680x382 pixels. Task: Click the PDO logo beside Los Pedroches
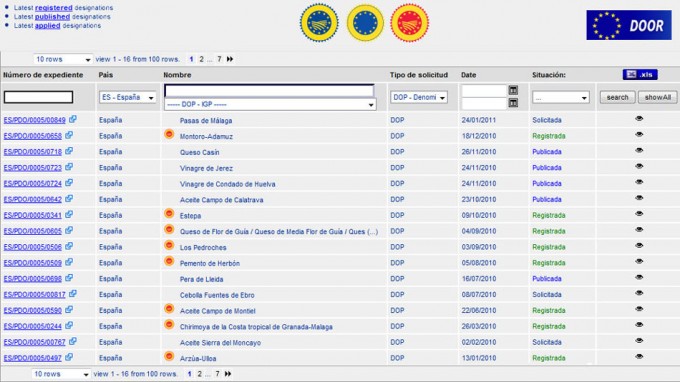(169, 245)
